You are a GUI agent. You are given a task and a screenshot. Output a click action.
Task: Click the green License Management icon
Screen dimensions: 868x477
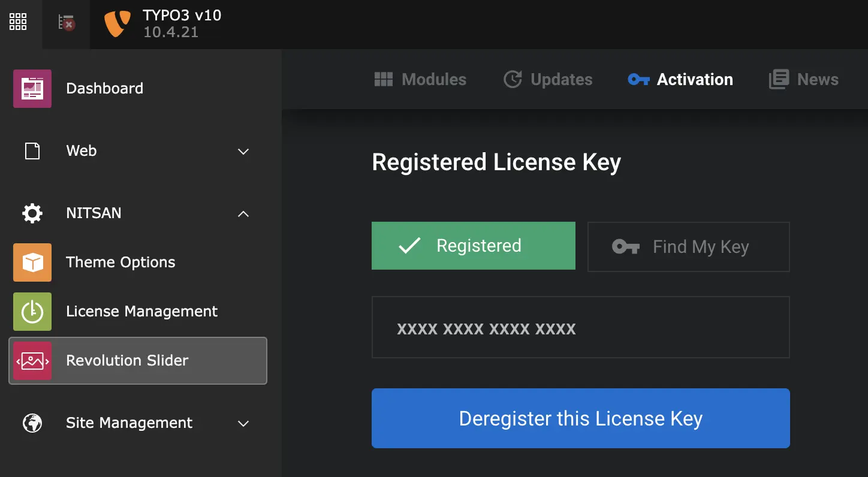32,312
